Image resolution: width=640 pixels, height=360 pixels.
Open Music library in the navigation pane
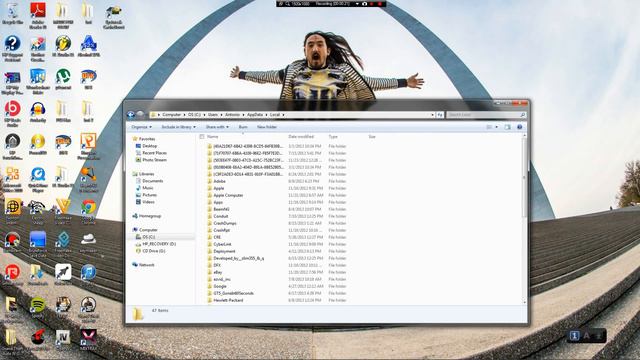tap(147, 188)
